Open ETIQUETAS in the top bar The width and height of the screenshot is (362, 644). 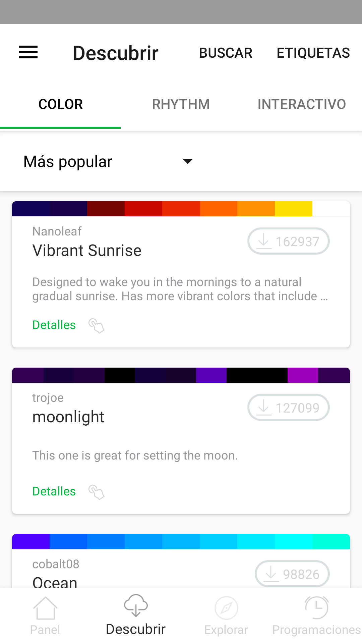(x=313, y=53)
